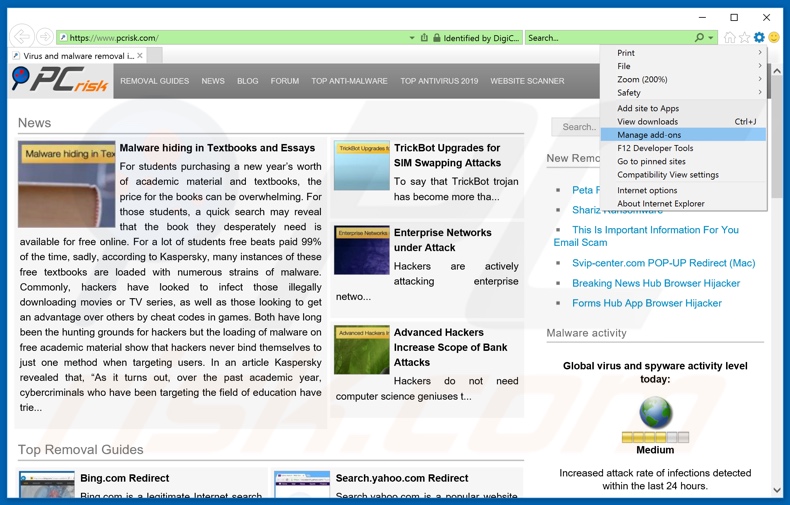The width and height of the screenshot is (790, 505).
Task: Click the Bing.com Redirect thumbnail
Action: point(47,485)
